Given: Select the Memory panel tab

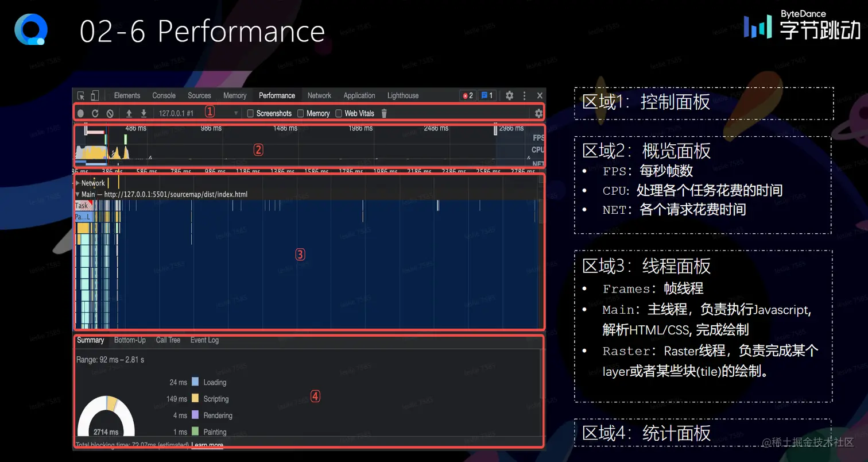Looking at the screenshot, I should 235,95.
